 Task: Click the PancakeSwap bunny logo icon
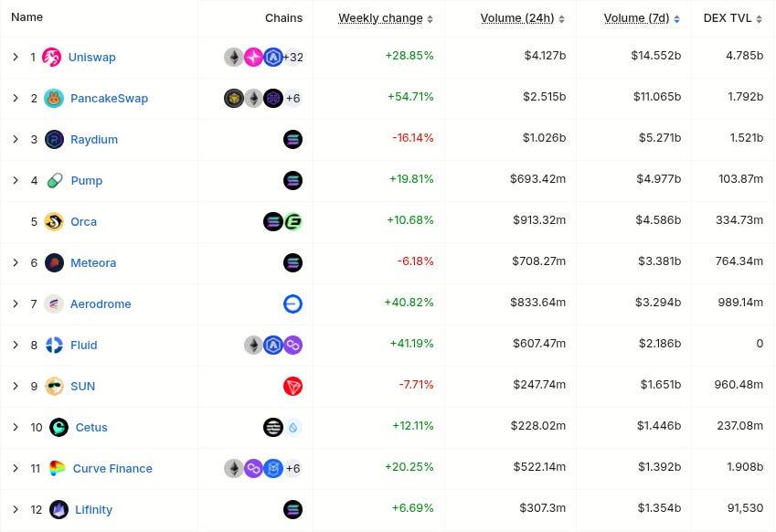[54, 99]
